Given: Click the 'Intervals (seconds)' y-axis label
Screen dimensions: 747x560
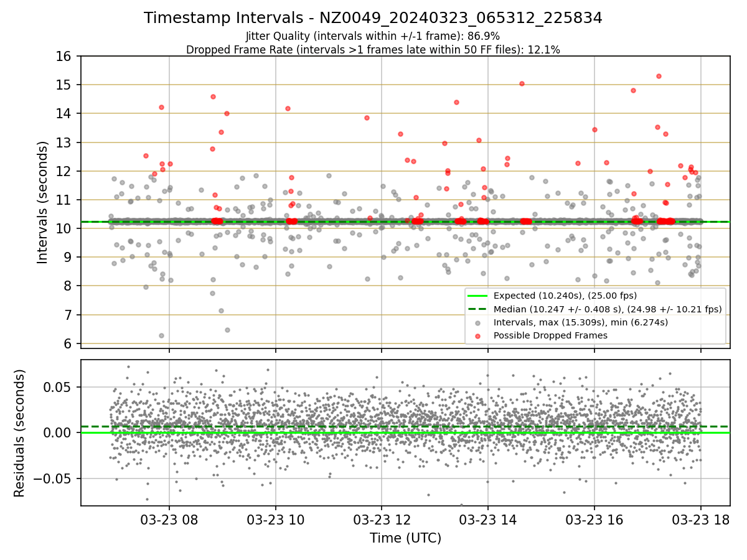Looking at the screenshot, I should (42, 202).
